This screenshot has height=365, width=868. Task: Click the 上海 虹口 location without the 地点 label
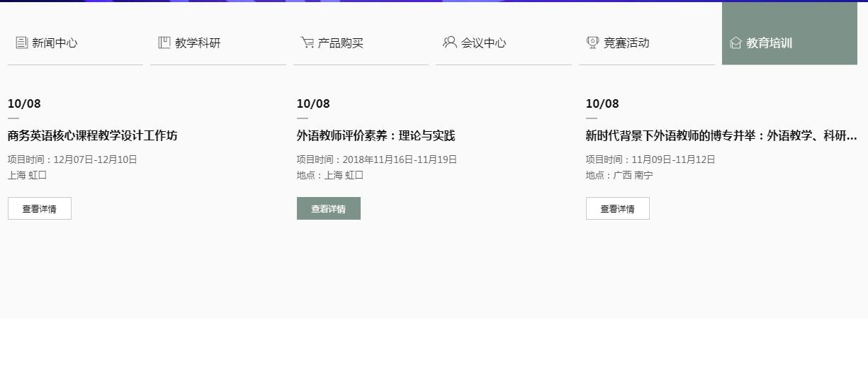[27, 175]
